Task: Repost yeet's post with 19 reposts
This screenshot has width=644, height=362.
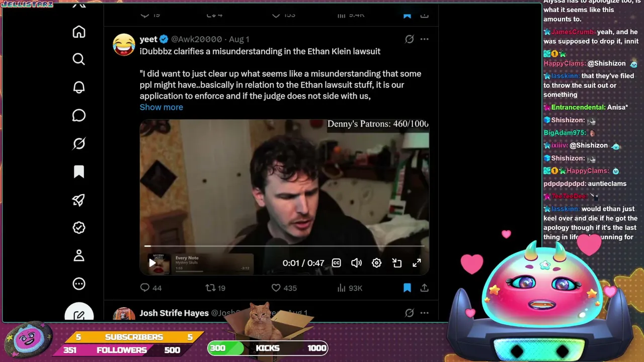Action: pos(215,288)
